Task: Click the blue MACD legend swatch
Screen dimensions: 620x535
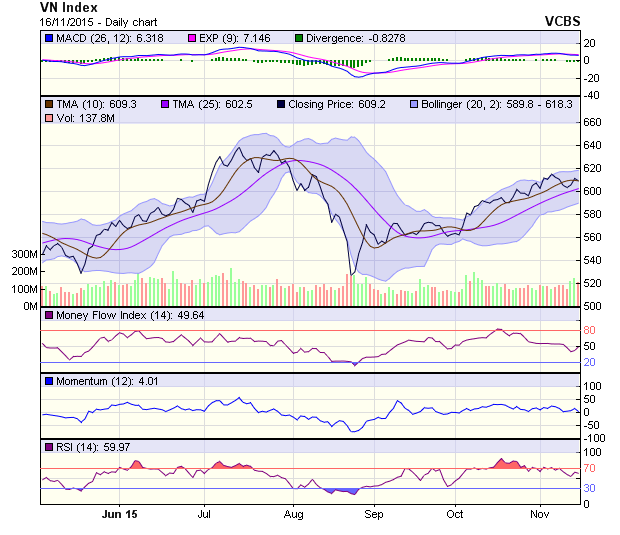Action: (x=49, y=38)
